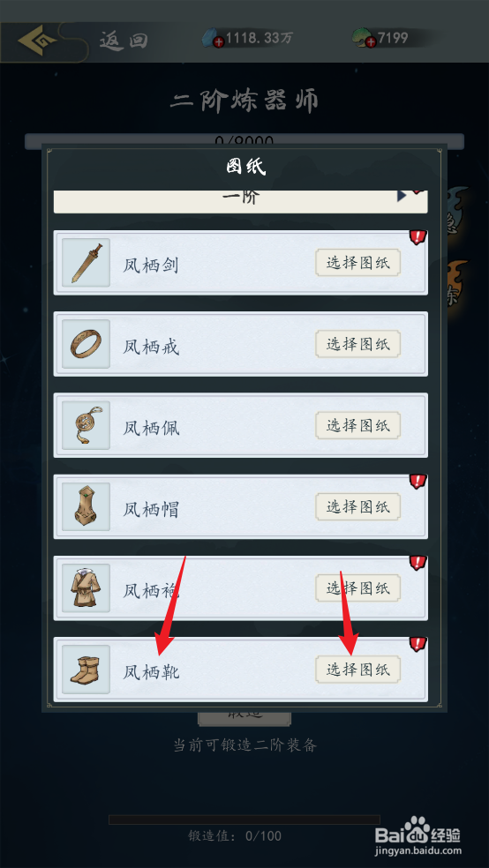489x868 pixels.
Task: Expand the 一阶 tier section arrow
Action: [x=402, y=196]
